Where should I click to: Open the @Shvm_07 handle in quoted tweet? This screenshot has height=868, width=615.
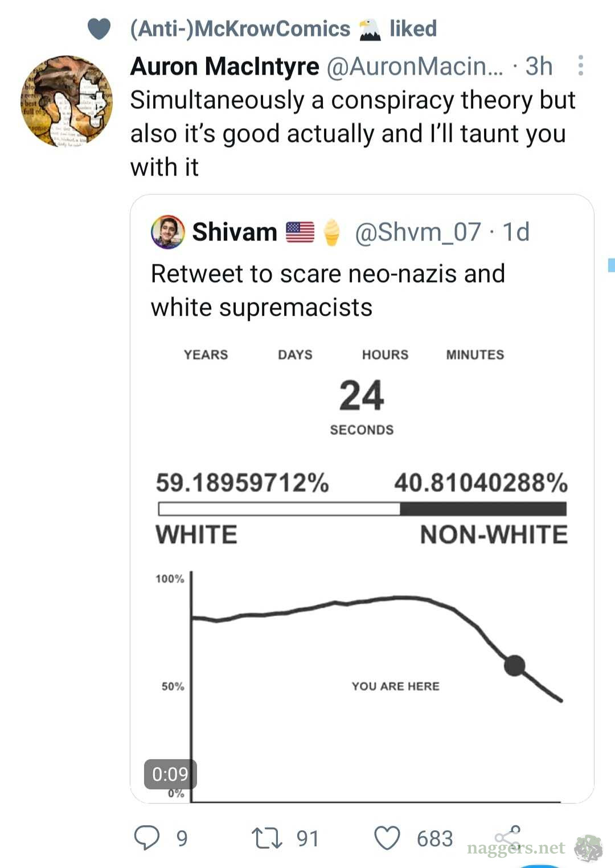417,232
